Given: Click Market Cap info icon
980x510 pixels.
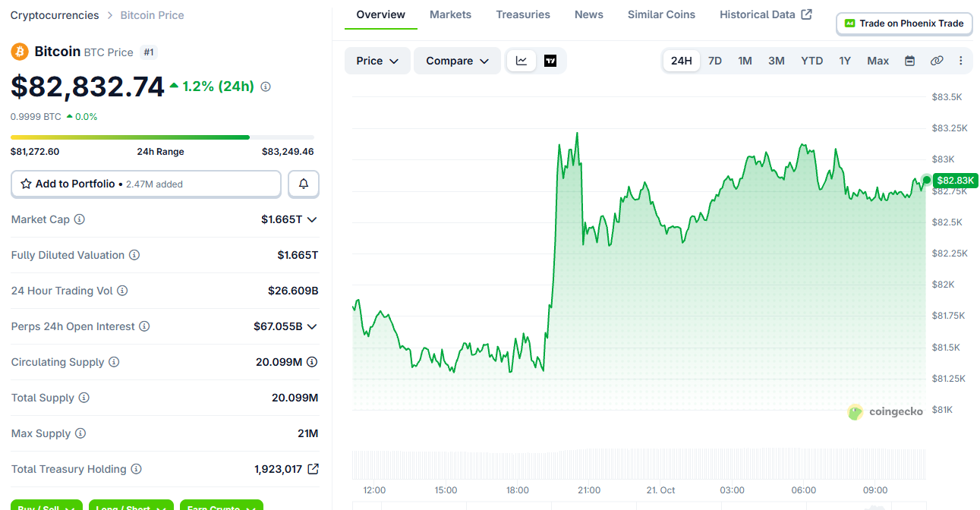Looking at the screenshot, I should pyautogui.click(x=80, y=219).
